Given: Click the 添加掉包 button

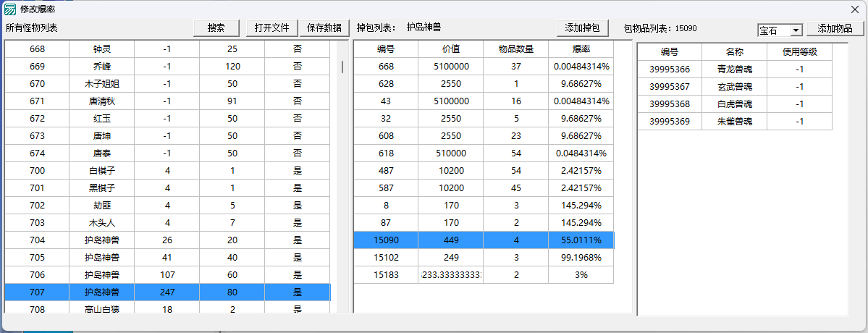Looking at the screenshot, I should click(583, 28).
